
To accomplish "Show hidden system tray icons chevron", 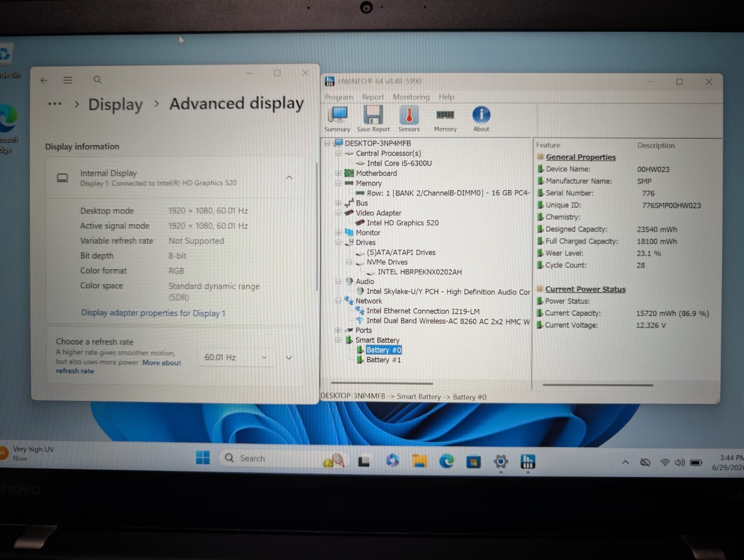I will [x=625, y=462].
